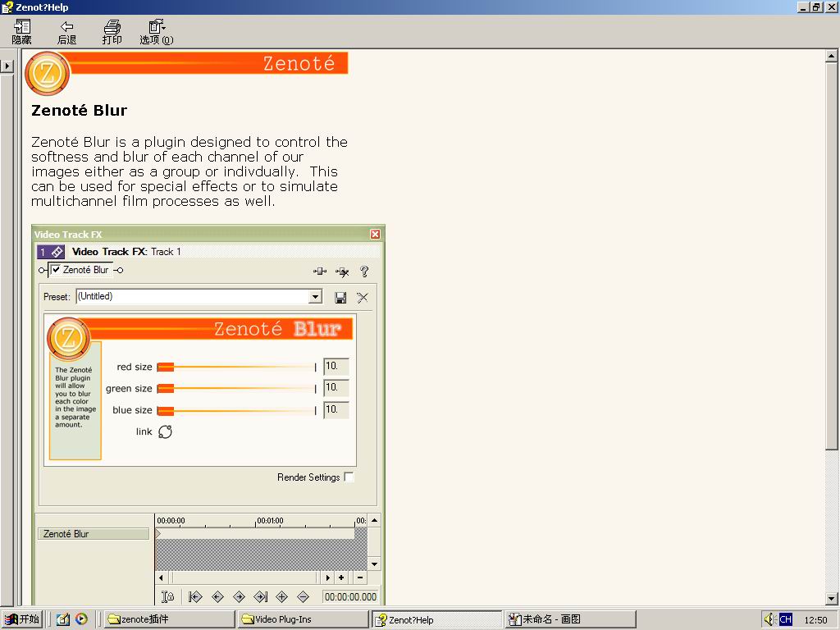The width and height of the screenshot is (840, 630).
Task: Delete the preset with X icon
Action: point(363,298)
